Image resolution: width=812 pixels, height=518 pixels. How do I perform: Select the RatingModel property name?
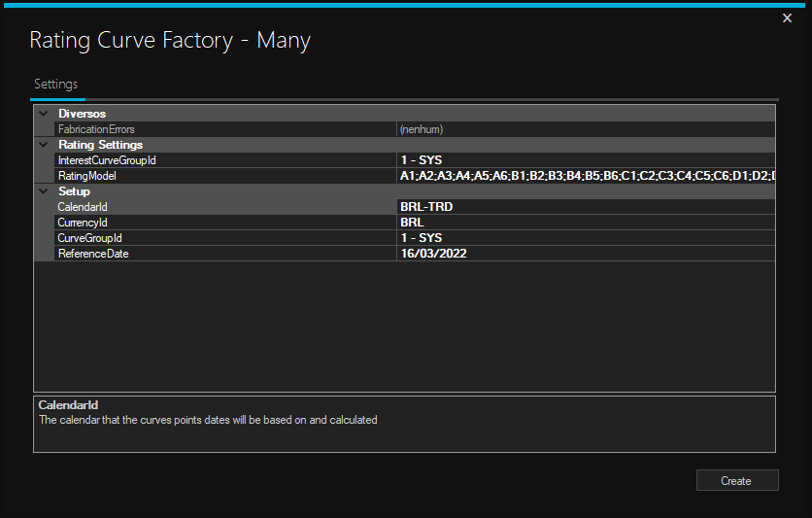point(87,176)
